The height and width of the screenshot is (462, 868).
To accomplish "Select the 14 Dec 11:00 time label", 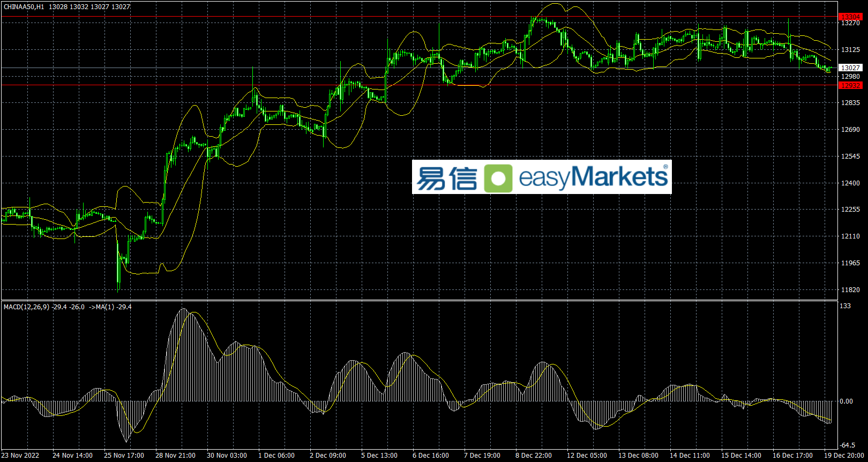I will click(690, 456).
